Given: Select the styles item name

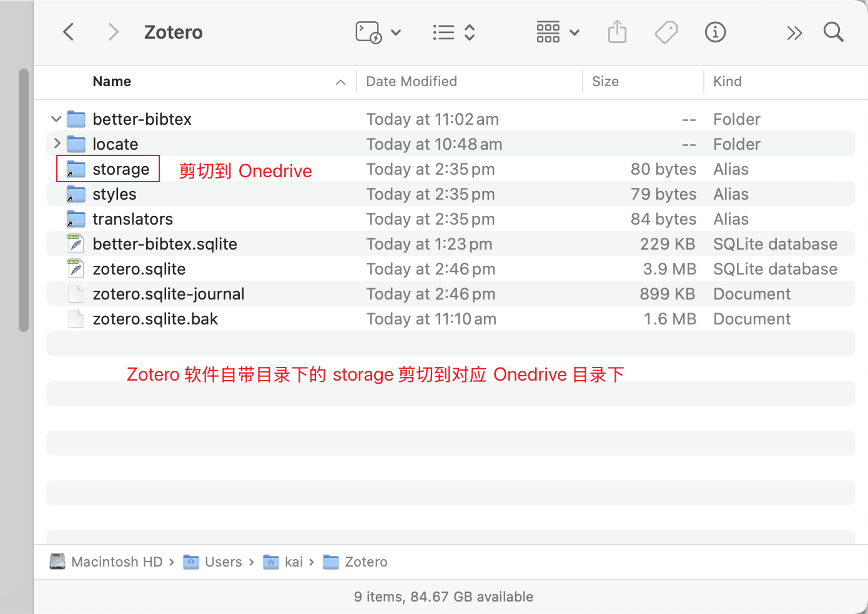Looking at the screenshot, I should [114, 194].
